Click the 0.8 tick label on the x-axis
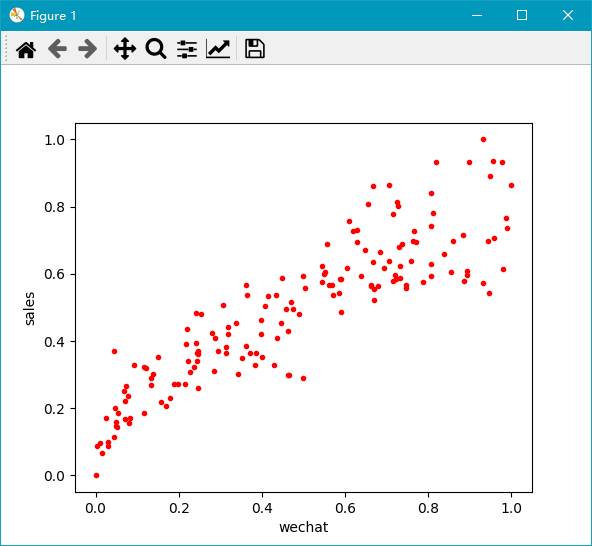592x546 pixels. pyautogui.click(x=429, y=508)
